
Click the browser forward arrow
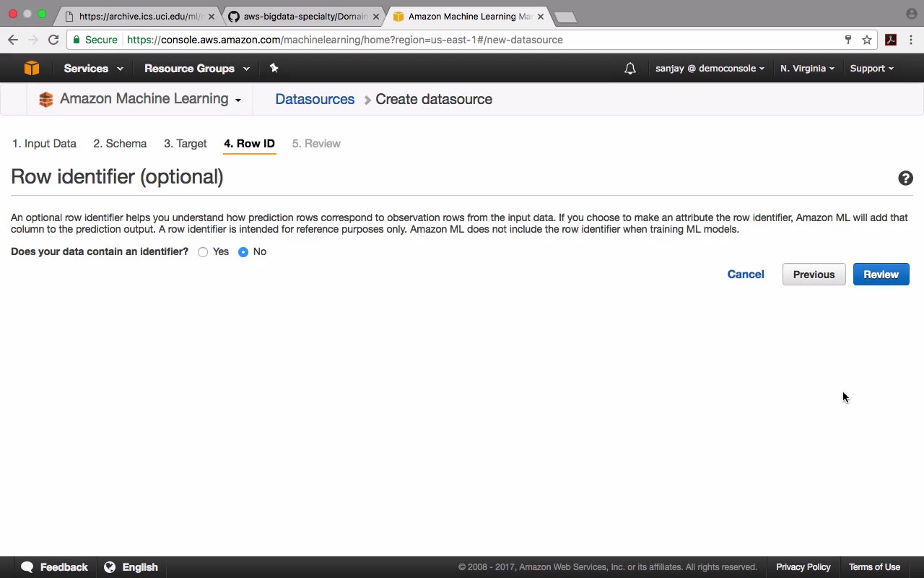coord(32,40)
